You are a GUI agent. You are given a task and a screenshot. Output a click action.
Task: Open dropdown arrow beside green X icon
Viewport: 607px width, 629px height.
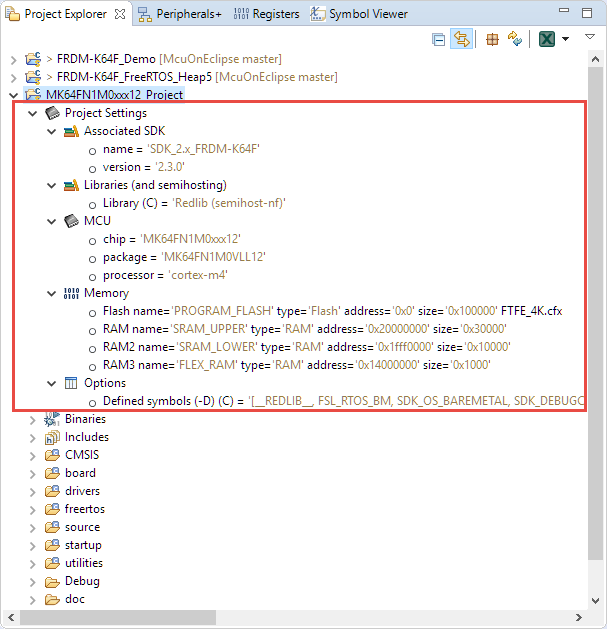click(x=565, y=39)
